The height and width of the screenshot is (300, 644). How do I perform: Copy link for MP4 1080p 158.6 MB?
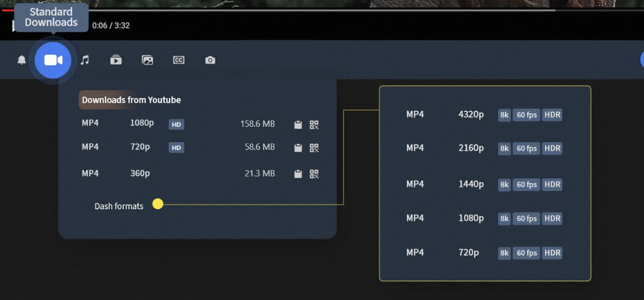(298, 124)
